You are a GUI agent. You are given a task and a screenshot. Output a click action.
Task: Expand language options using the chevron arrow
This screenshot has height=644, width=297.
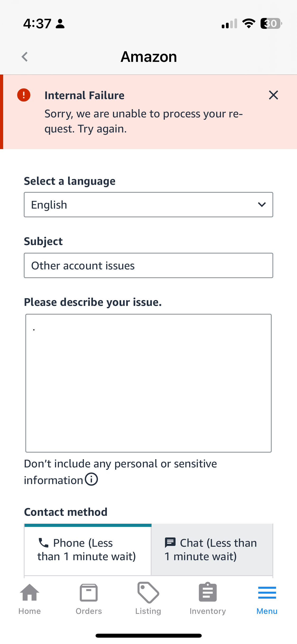point(262,205)
